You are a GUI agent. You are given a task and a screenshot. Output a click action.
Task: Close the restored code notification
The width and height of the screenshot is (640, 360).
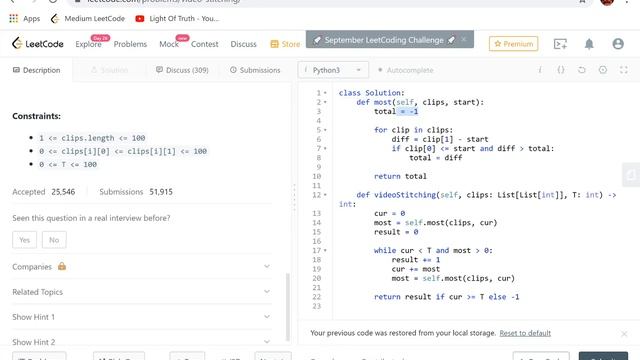click(x=624, y=334)
